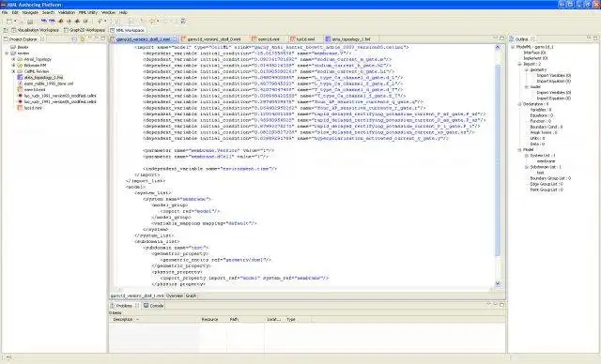Click the editor vertical scrollbar down arrow
This screenshot has height=364, width=601.
click(498, 283)
